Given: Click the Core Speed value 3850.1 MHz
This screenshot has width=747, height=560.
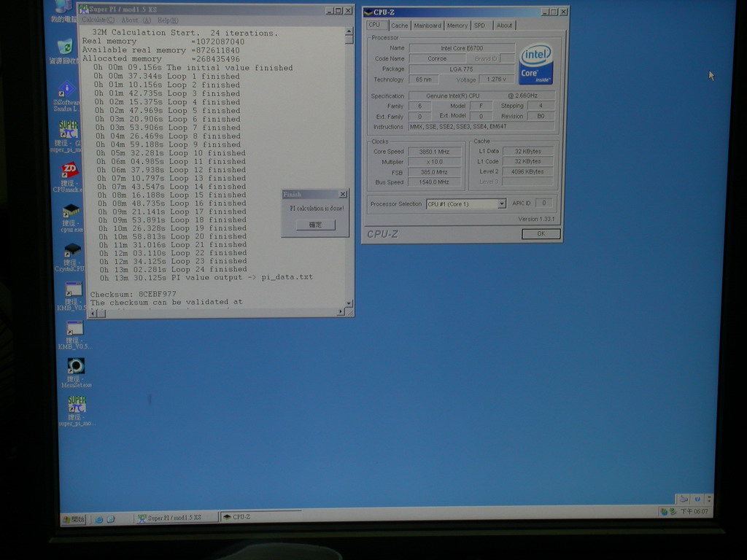Looking at the screenshot, I should 435,152.
